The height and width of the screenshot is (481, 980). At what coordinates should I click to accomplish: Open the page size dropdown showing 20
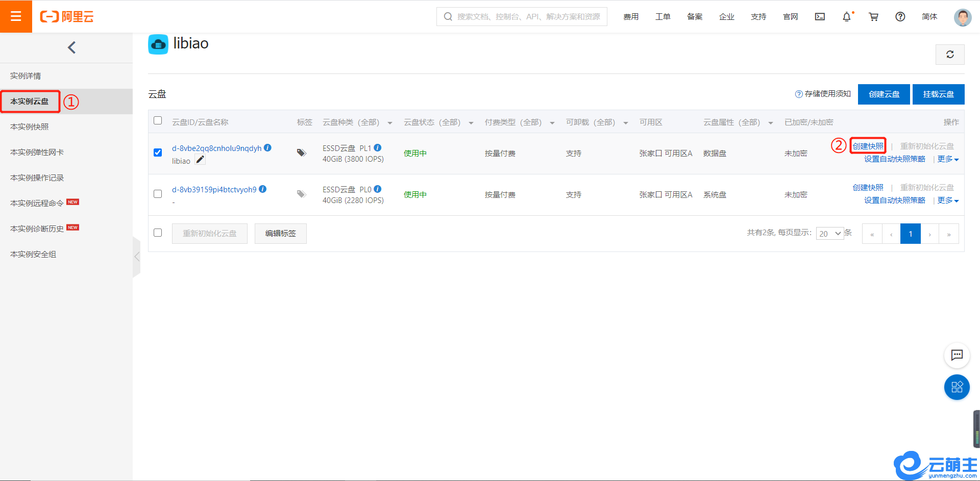click(829, 234)
